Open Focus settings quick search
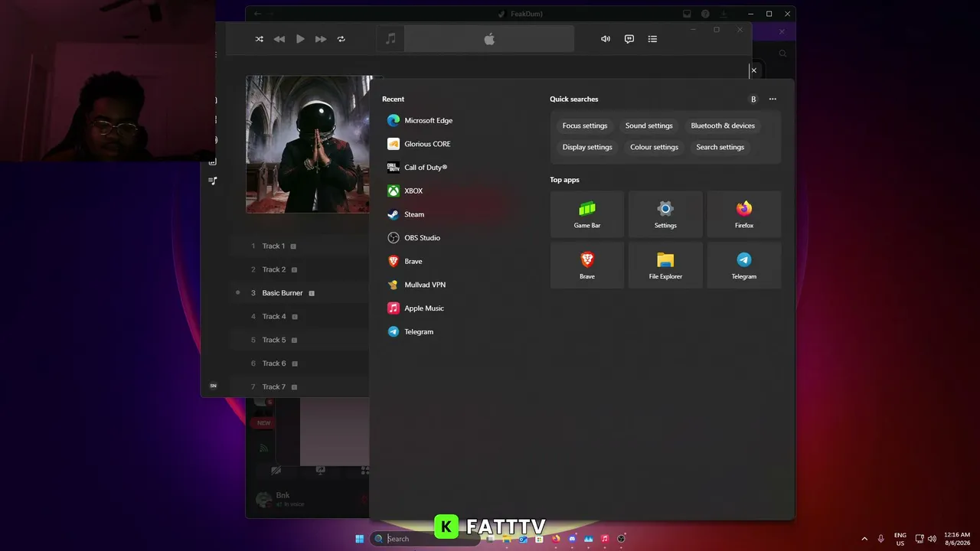Screen dimensions: 980x551 pos(585,126)
